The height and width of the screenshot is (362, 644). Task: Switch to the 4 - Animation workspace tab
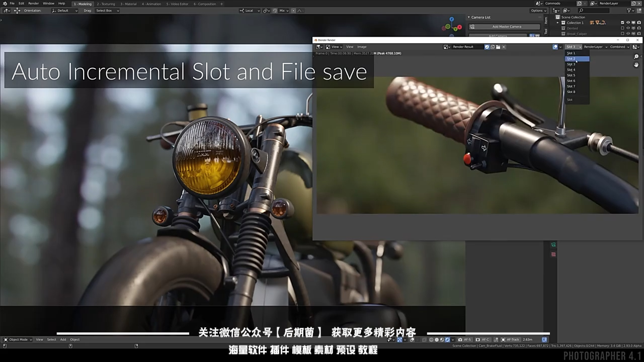point(151,4)
